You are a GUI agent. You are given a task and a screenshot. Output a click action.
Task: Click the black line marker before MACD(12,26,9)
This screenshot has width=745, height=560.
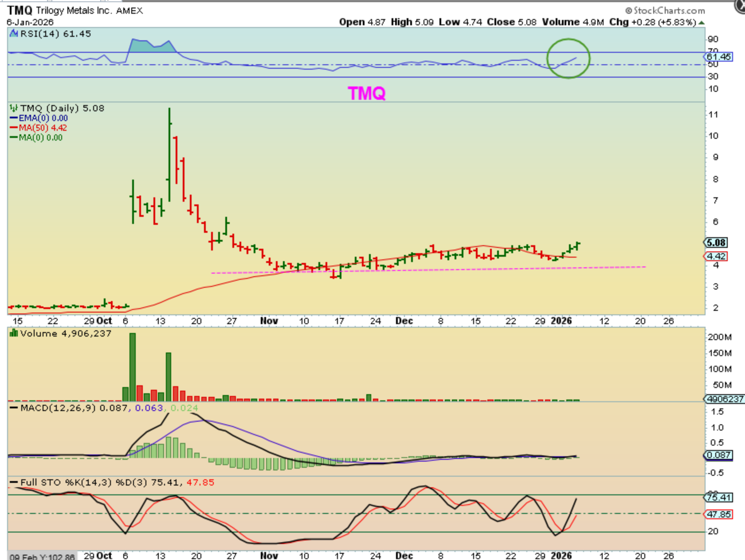point(14,408)
